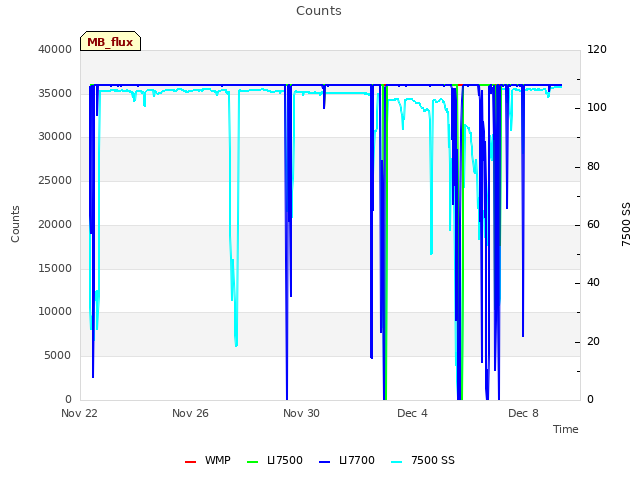Click the Counts left axis title
Viewport: 640px width, 480px height.
pyautogui.click(x=15, y=224)
